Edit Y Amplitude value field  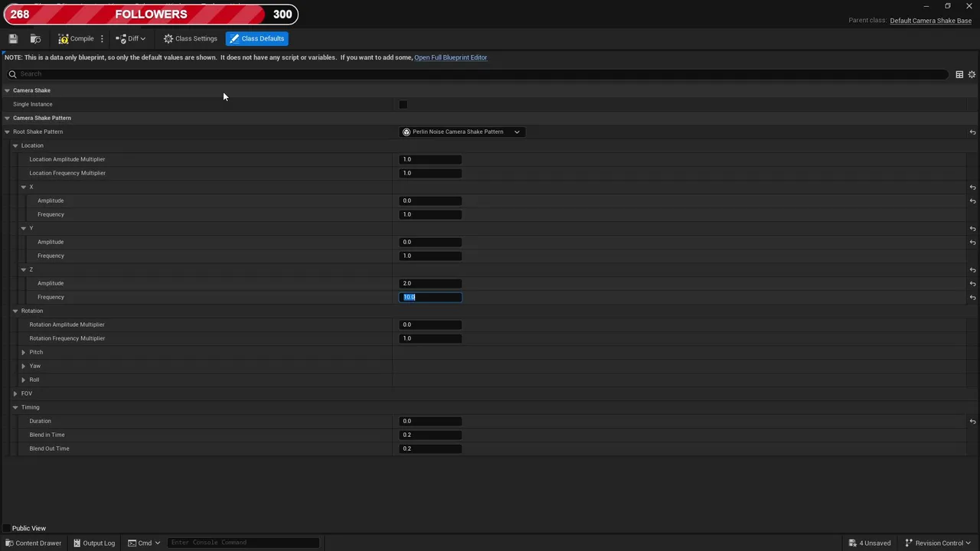[x=430, y=242]
